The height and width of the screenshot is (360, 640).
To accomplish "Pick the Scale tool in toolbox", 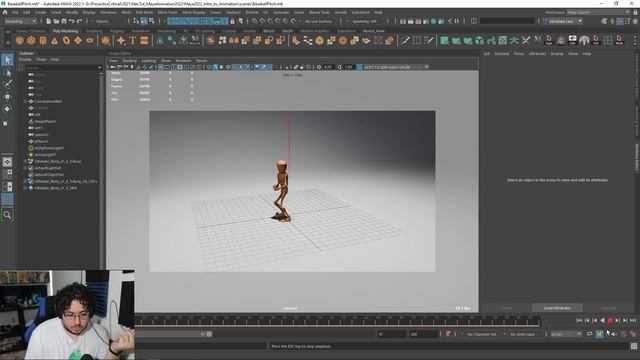I will tap(6, 123).
